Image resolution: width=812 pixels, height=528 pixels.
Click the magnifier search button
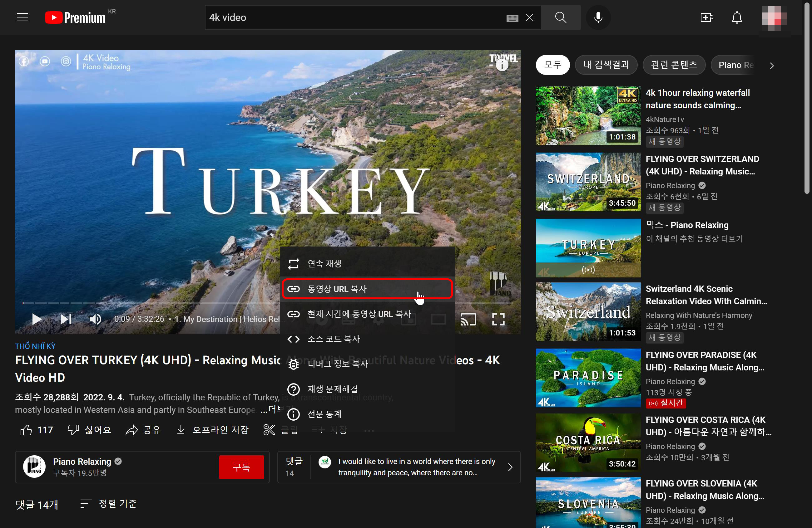[x=561, y=17]
